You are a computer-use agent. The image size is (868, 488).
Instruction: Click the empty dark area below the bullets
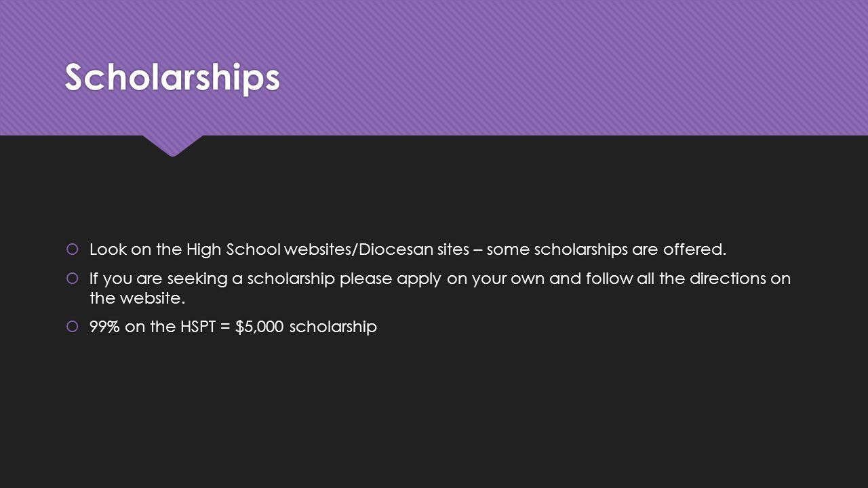(434, 413)
